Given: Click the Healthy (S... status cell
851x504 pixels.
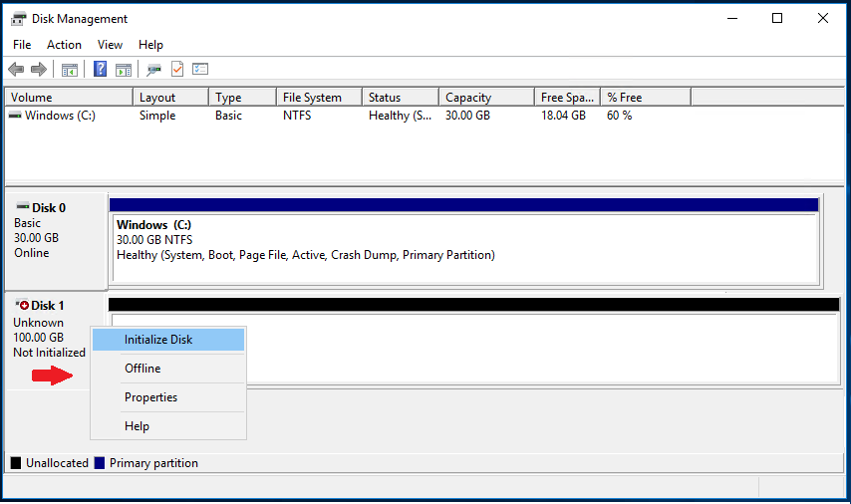Looking at the screenshot, I should point(400,116).
